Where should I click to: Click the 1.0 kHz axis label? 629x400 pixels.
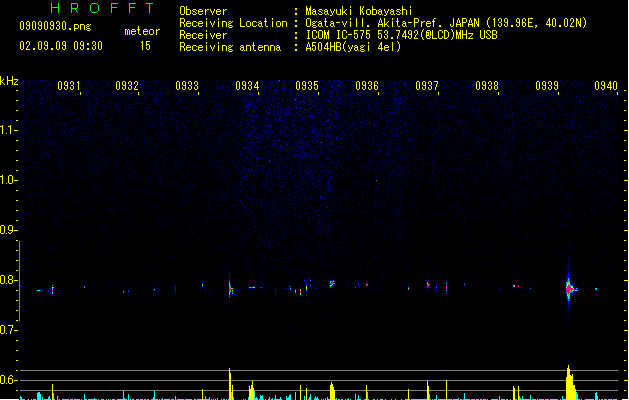8,180
